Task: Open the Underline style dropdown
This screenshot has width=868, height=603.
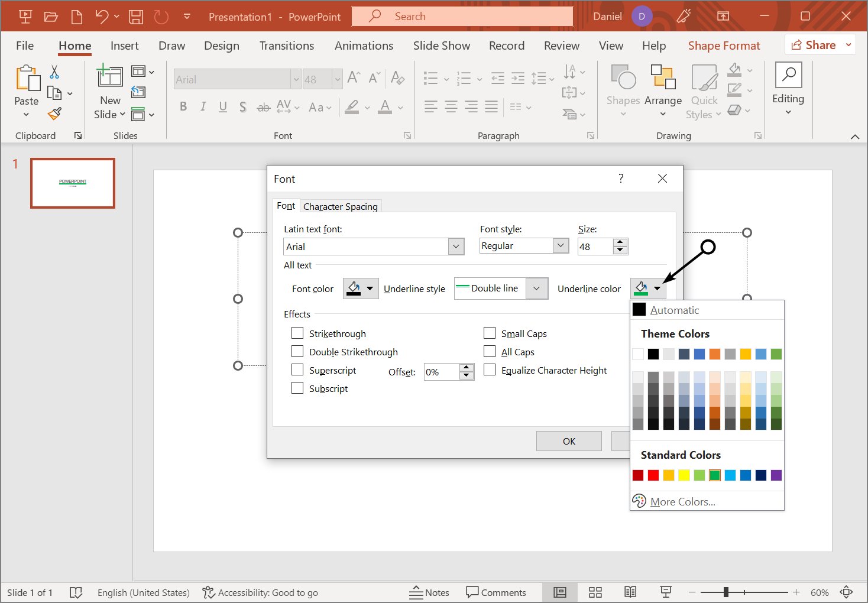Action: 536,288
